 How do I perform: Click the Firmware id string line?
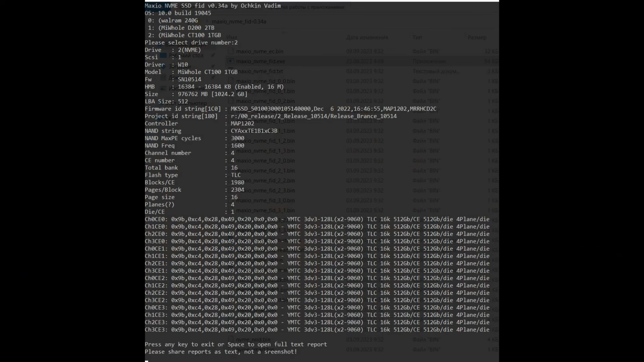click(290, 109)
